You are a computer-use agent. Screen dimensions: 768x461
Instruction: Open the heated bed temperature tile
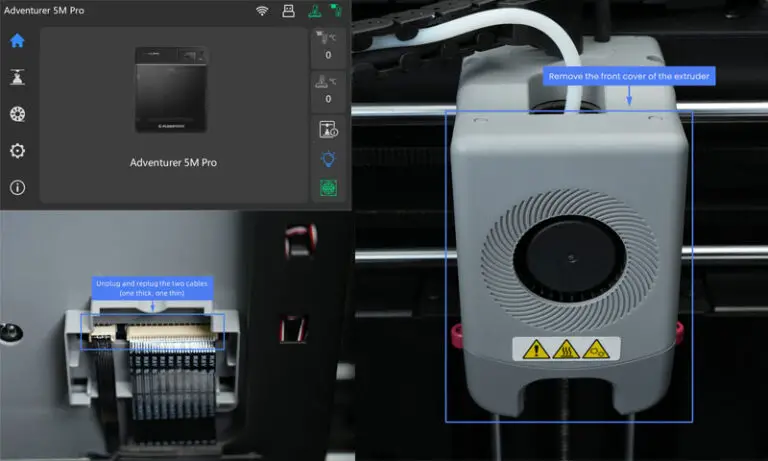(328, 92)
